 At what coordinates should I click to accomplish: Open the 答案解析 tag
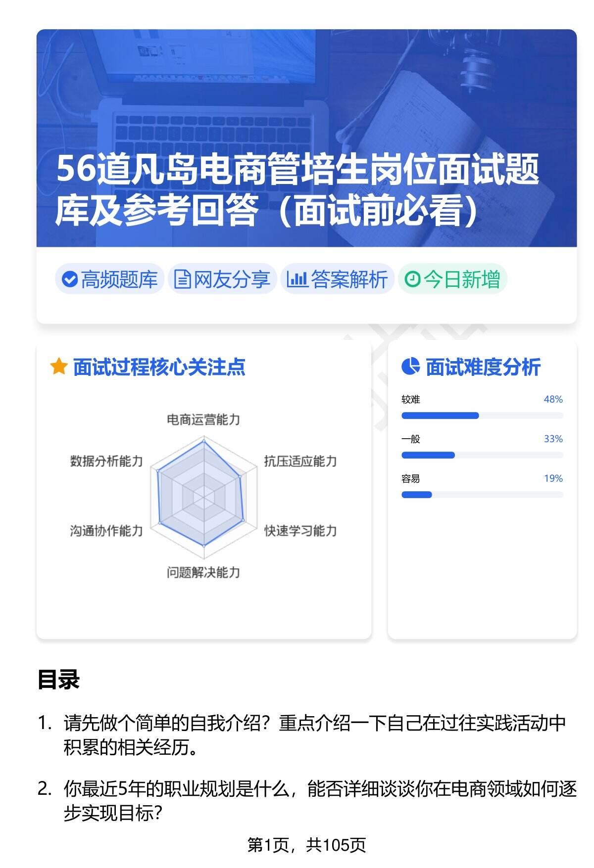click(x=338, y=279)
